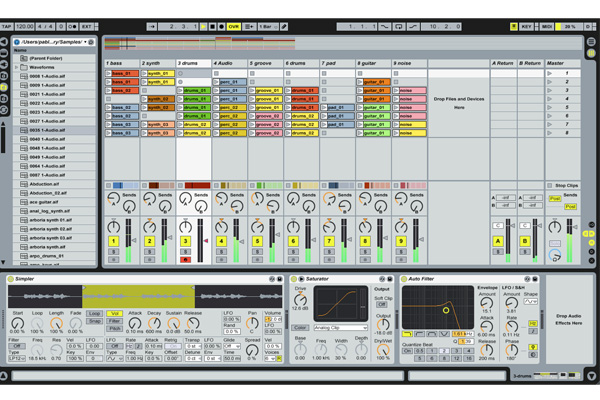Toggle track 3 activator button
Screen dimensions: 600x400
186,241
